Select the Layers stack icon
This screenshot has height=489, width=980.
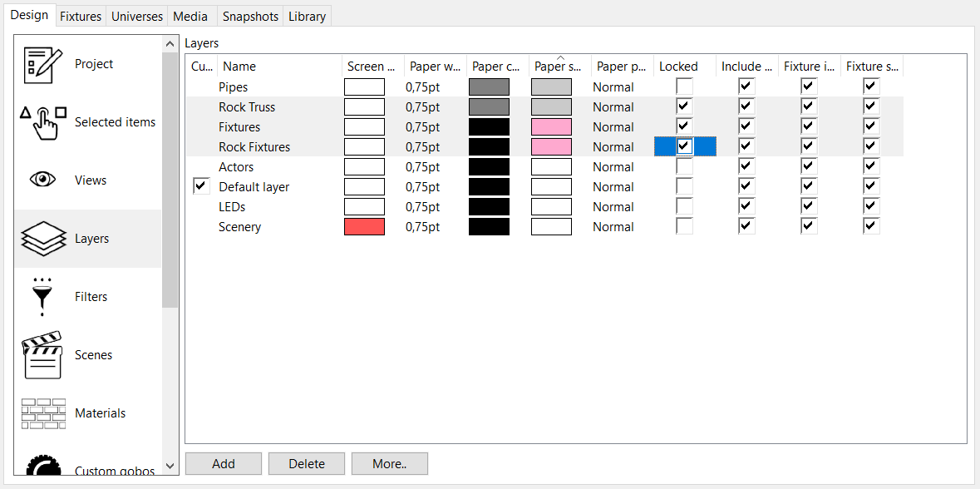pyautogui.click(x=42, y=239)
